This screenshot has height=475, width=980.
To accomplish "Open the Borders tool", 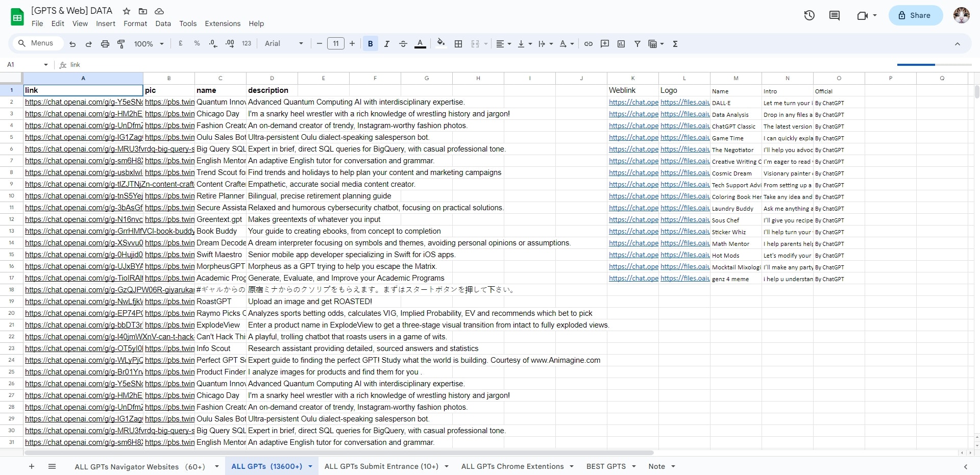I will (458, 44).
